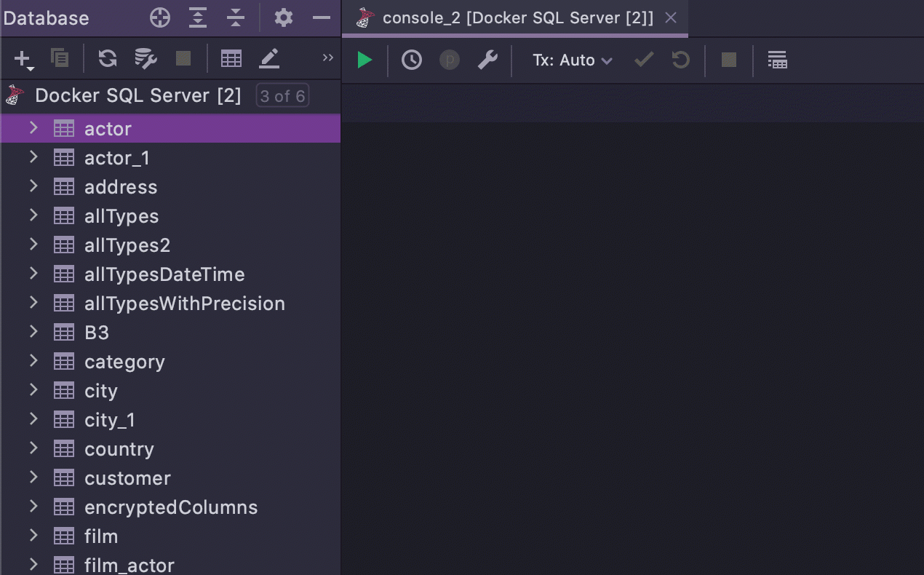Open console settings wrench icon
The width and height of the screenshot is (924, 575).
click(x=487, y=60)
